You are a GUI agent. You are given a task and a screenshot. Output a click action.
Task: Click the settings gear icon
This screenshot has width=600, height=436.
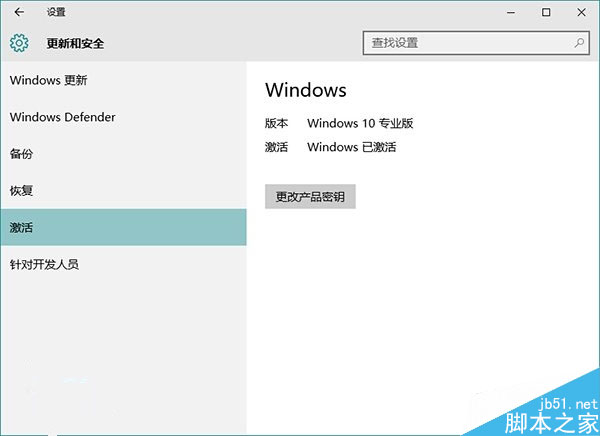point(19,43)
